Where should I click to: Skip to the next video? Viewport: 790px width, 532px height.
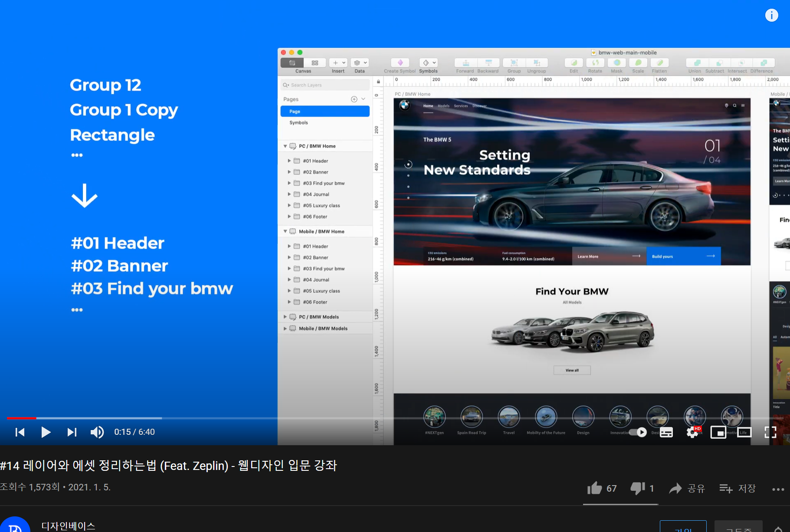click(72, 432)
